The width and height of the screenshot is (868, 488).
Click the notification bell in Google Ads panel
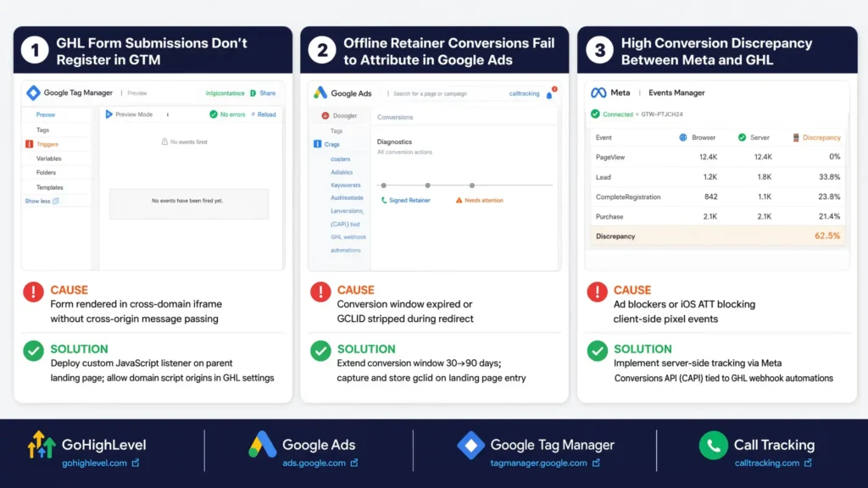point(549,95)
